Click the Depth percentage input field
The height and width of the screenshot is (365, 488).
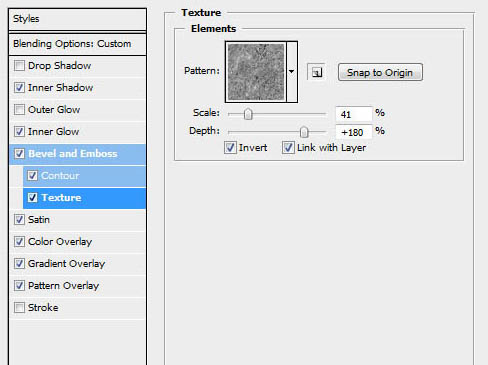(x=353, y=132)
